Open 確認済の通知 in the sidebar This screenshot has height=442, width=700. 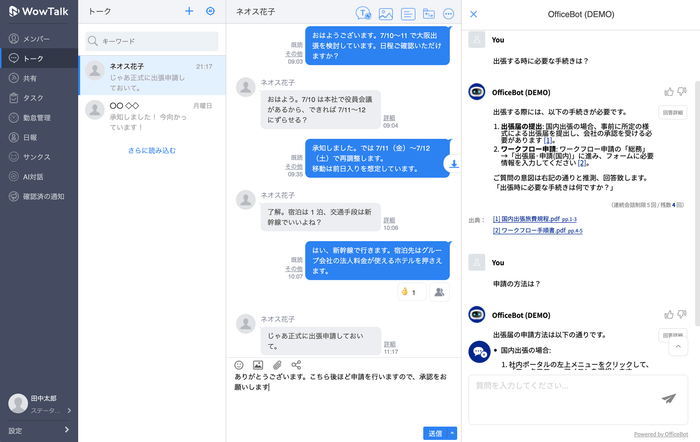tap(39, 196)
